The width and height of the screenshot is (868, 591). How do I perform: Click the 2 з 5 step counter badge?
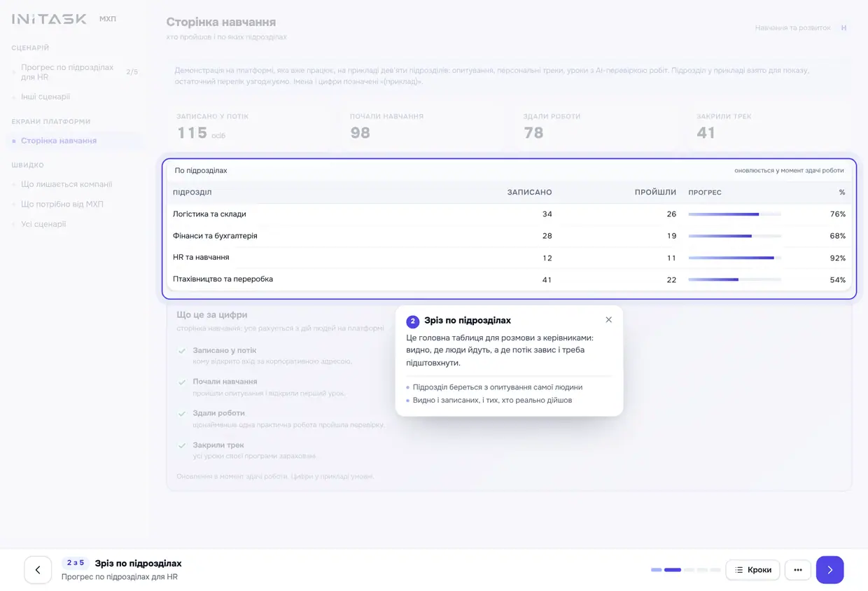point(76,563)
